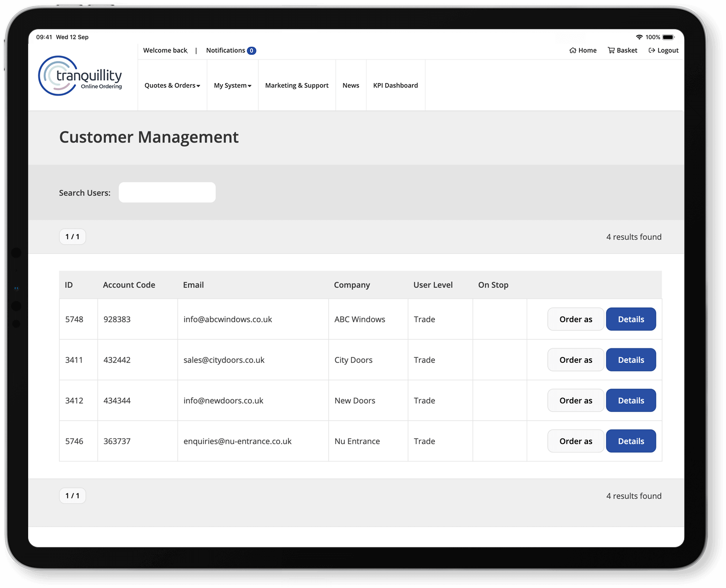Expand the My System dropdown
The height and width of the screenshot is (588, 726).
click(x=233, y=86)
